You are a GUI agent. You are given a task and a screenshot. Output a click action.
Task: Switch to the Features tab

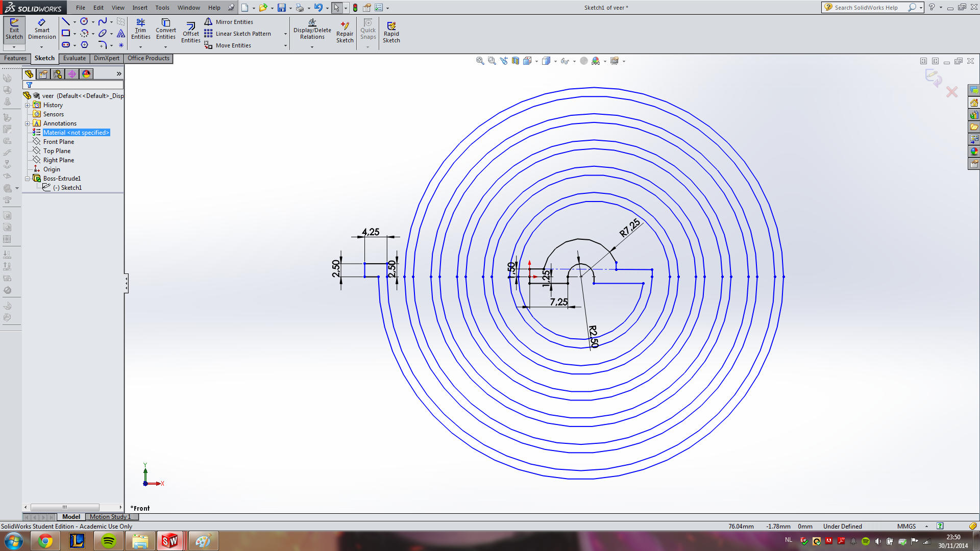tap(15, 58)
